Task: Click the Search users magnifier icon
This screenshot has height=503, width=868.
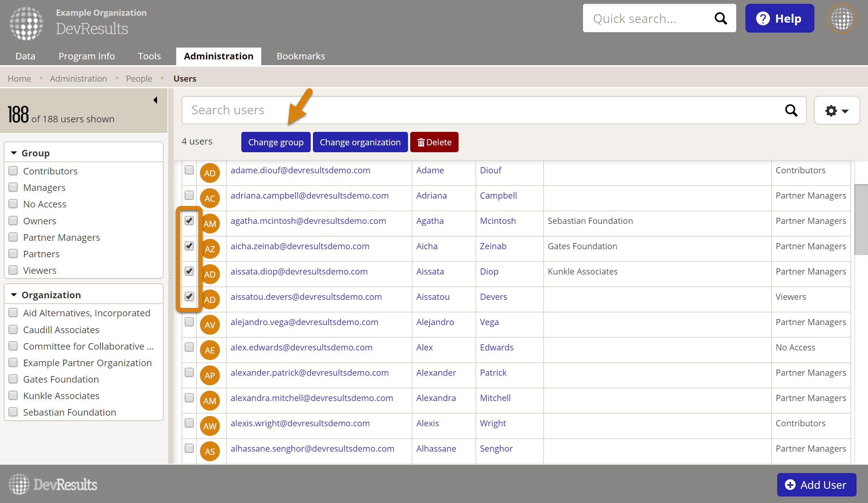Action: 791,110
